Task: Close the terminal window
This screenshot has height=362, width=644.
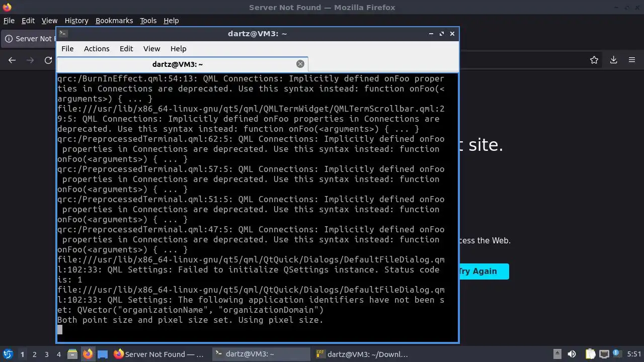Action: pos(452,34)
